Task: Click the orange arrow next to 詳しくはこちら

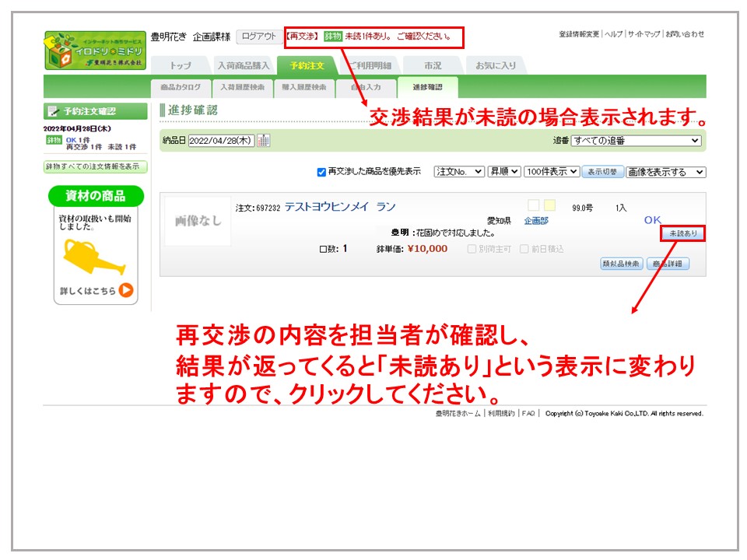Action: (x=126, y=291)
